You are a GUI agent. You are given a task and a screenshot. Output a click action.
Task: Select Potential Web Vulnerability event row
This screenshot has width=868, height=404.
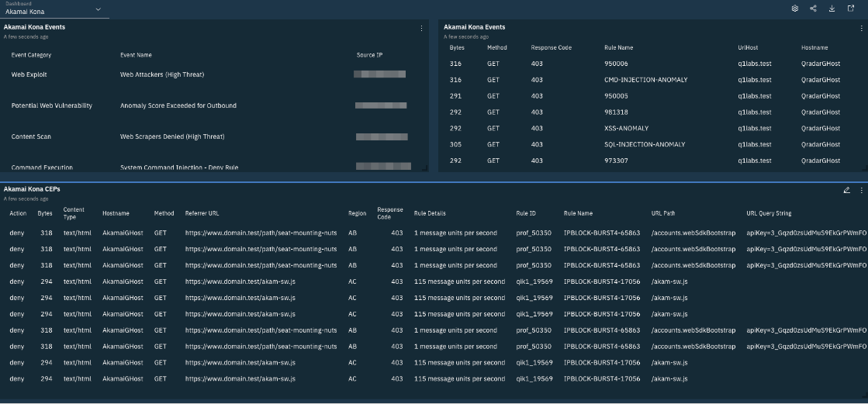tap(51, 105)
